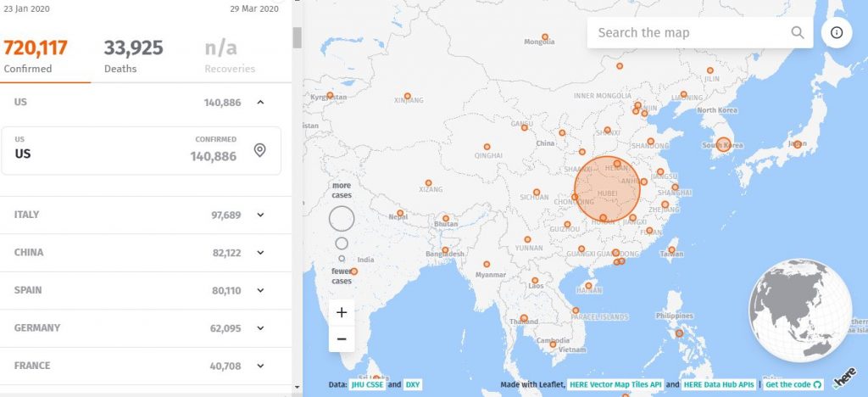Image resolution: width=868 pixels, height=397 pixels.
Task: Click the HERE logo
Action: click(844, 377)
